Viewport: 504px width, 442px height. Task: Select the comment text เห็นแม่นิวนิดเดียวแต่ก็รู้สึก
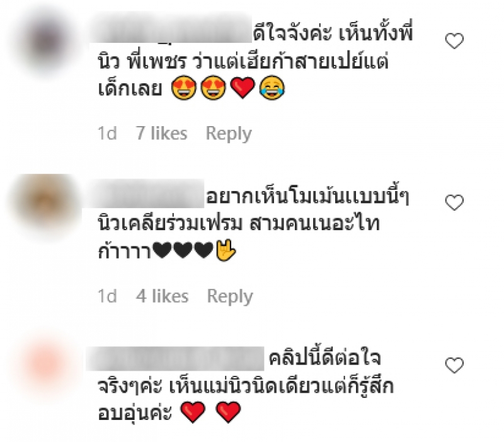281,385
